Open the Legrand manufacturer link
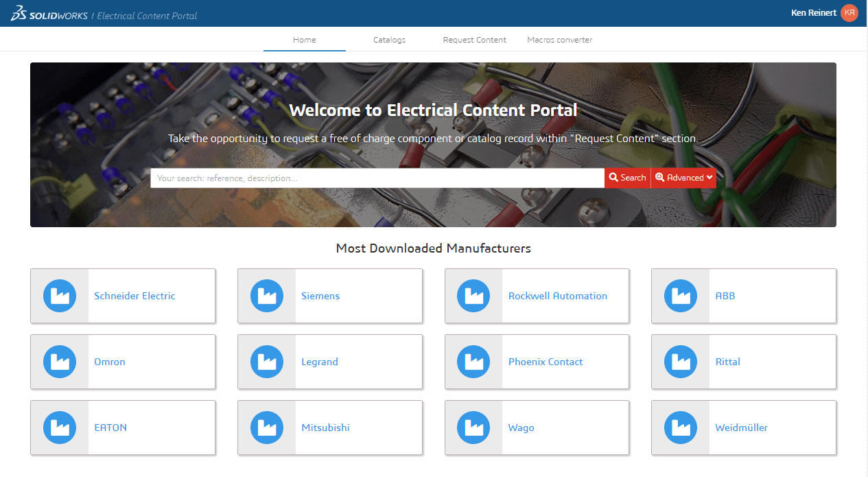The width and height of the screenshot is (868, 477). click(320, 362)
